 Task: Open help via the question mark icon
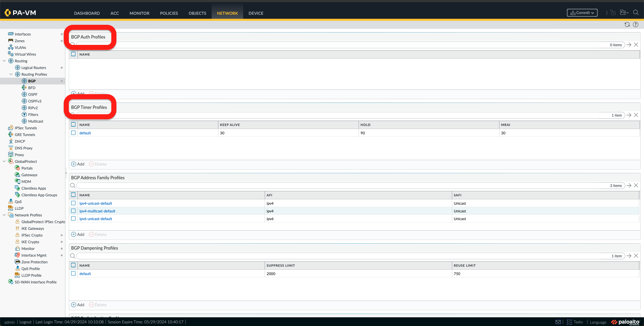coord(636,24)
